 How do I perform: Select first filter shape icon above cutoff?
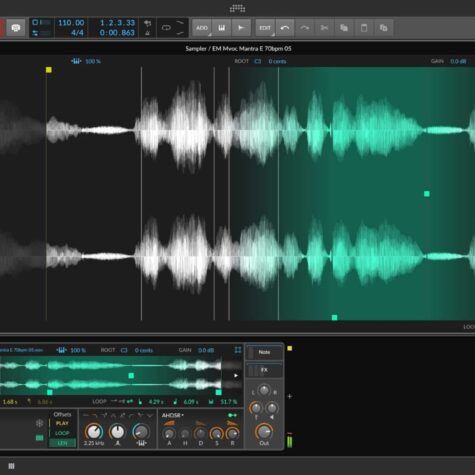[x=86, y=416]
